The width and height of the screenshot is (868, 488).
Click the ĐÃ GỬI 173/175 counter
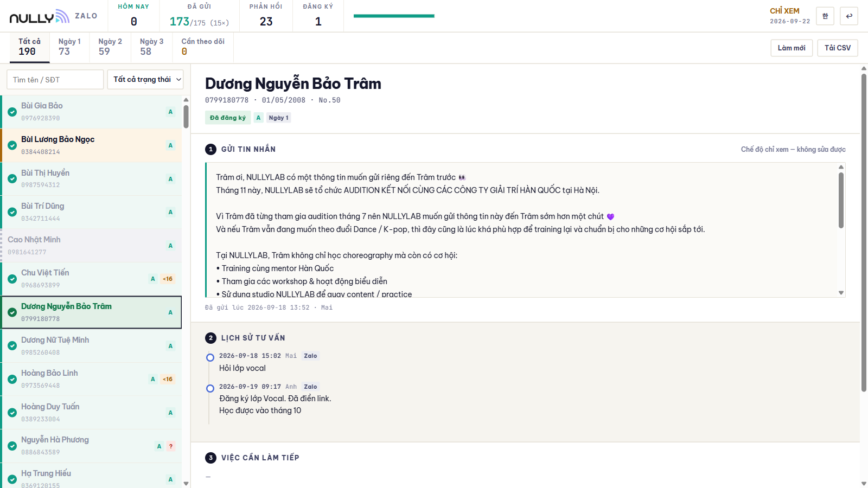[199, 16]
